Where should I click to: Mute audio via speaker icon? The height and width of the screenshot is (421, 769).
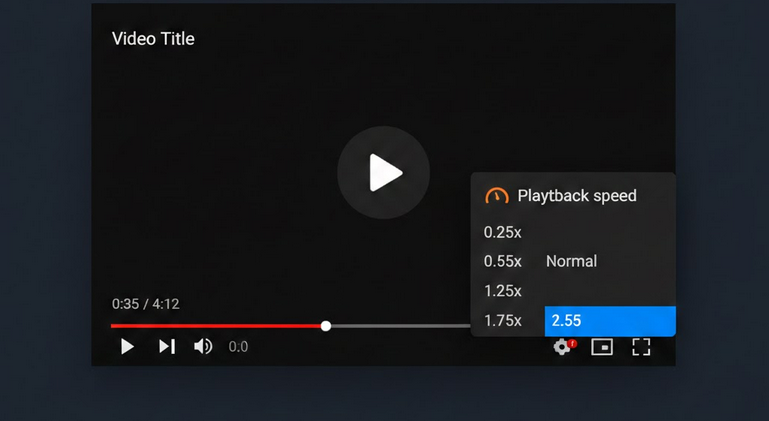pos(203,346)
